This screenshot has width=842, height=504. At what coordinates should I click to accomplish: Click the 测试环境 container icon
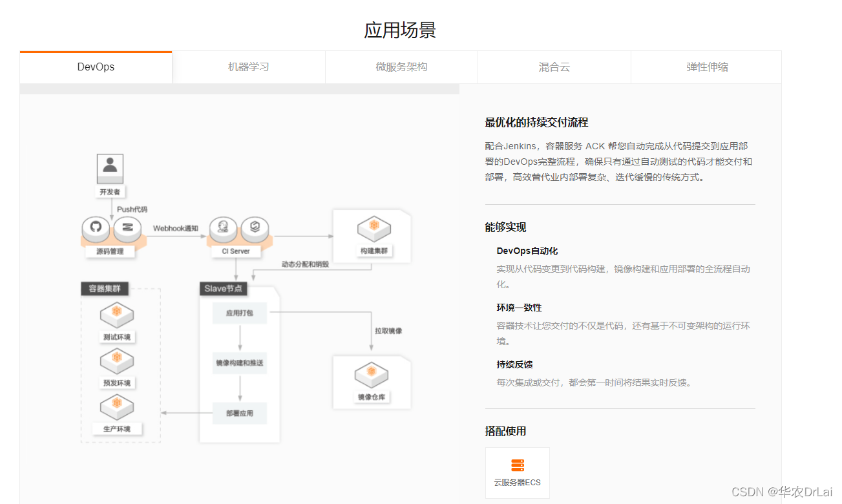pos(117,315)
